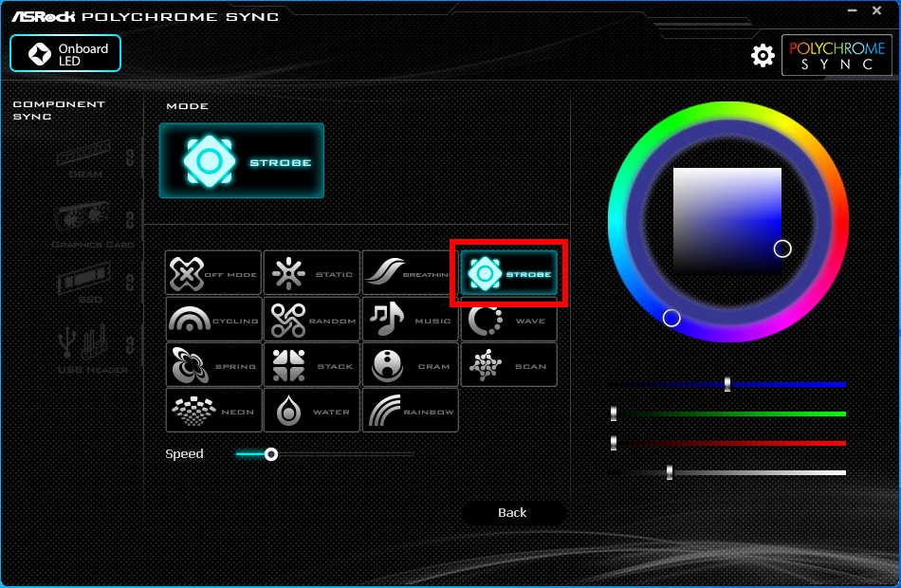Close the Polychrome Sync window
The height and width of the screenshot is (588, 901).
(877, 10)
